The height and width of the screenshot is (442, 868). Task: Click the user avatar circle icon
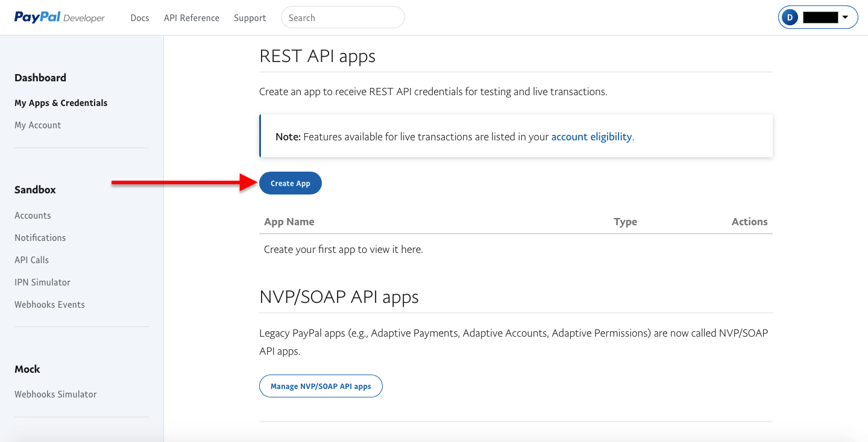pos(790,18)
